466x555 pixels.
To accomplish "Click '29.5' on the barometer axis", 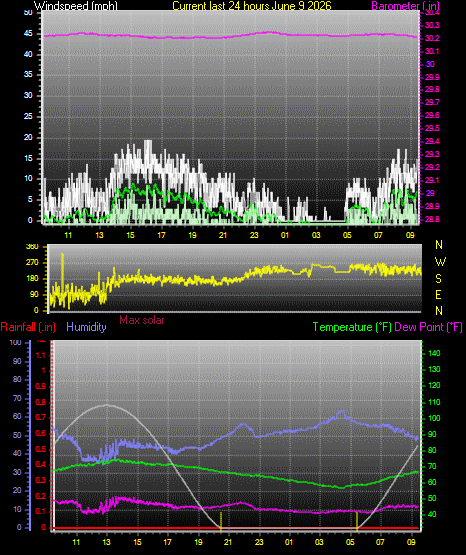I will [x=432, y=128].
